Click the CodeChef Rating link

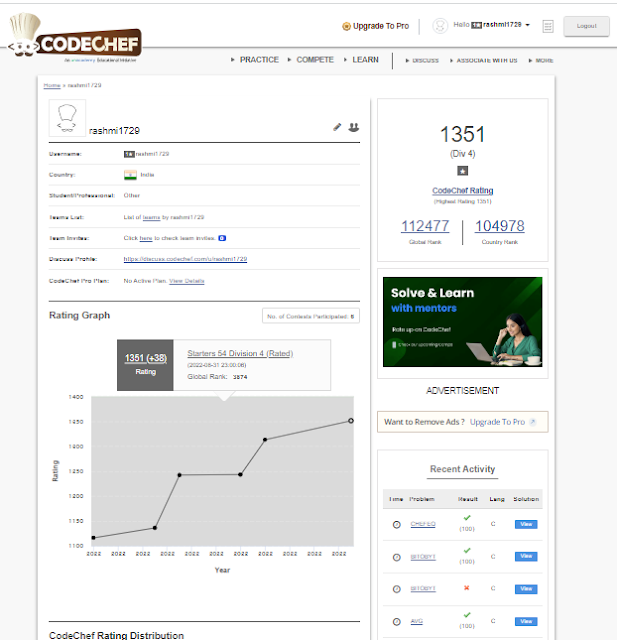[462, 191]
